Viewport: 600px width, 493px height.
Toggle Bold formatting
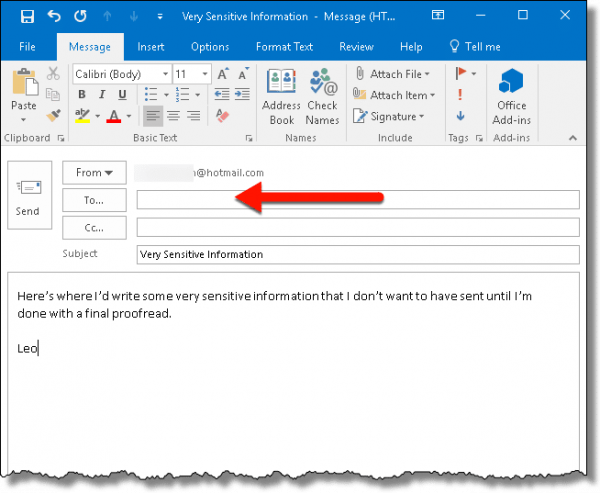(x=82, y=96)
